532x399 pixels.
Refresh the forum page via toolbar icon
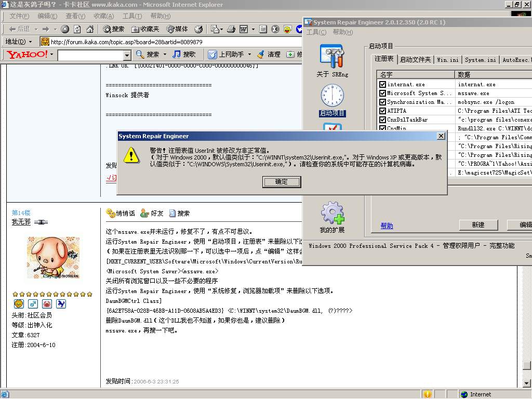[x=77, y=29]
